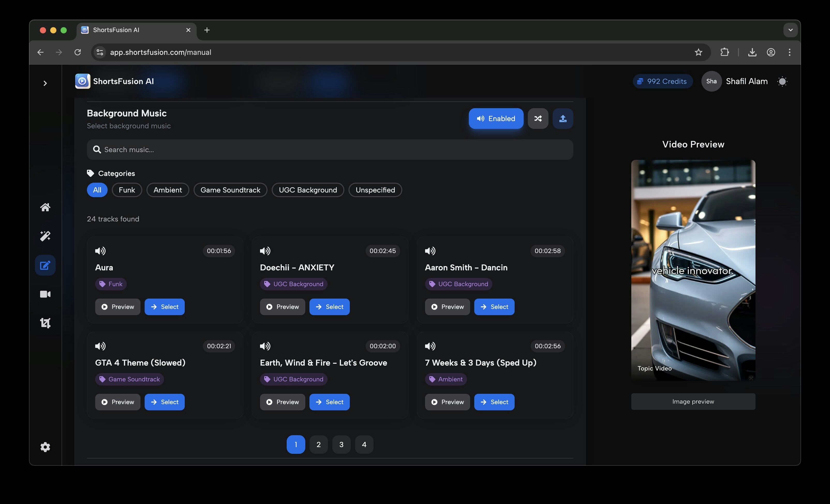Preview the GTA 4 Theme (Slowed) track
Image resolution: width=830 pixels, height=504 pixels.
(x=117, y=402)
